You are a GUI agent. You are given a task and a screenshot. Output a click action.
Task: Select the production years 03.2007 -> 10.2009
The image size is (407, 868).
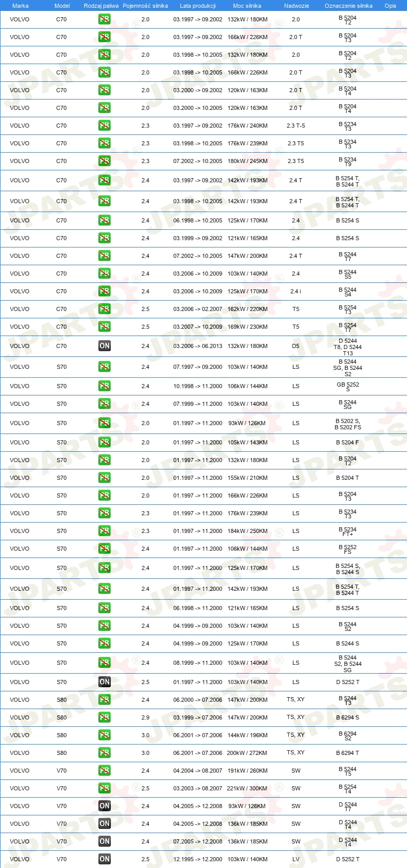(x=198, y=327)
